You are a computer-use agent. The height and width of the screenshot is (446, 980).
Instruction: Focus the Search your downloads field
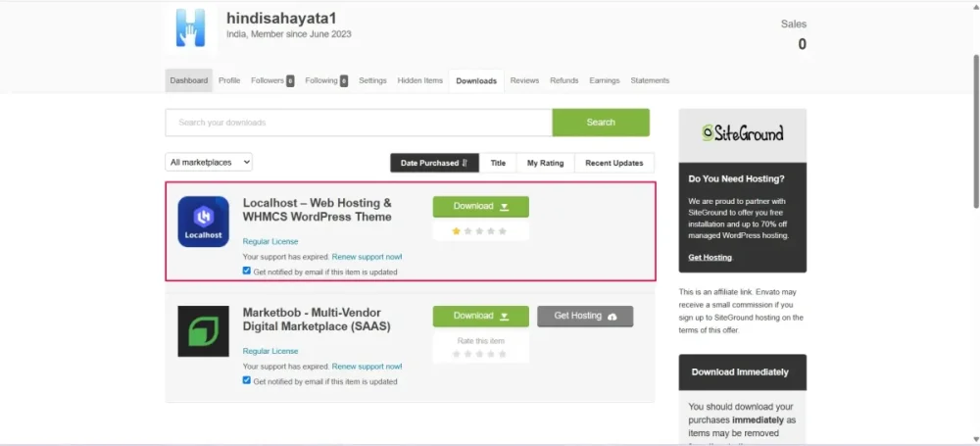tap(359, 123)
